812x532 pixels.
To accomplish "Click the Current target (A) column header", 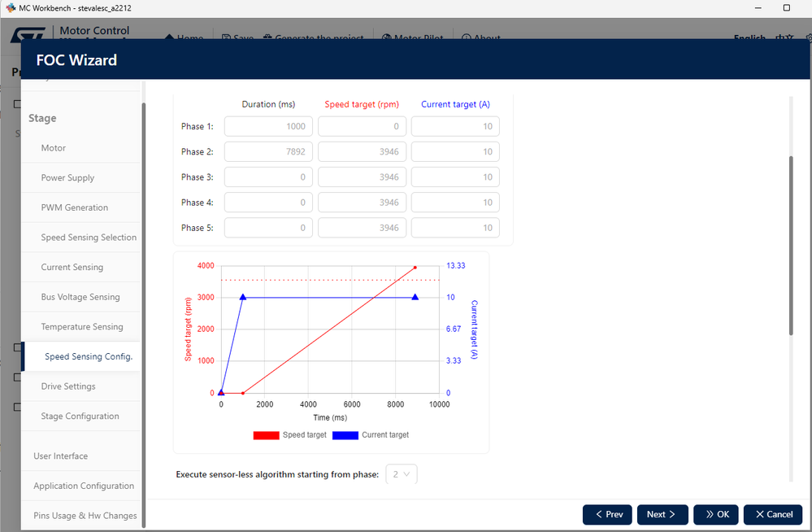I will (x=455, y=104).
